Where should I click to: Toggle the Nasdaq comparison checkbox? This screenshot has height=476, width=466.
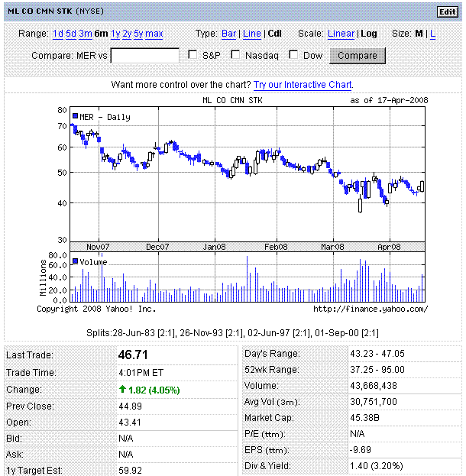[236, 55]
